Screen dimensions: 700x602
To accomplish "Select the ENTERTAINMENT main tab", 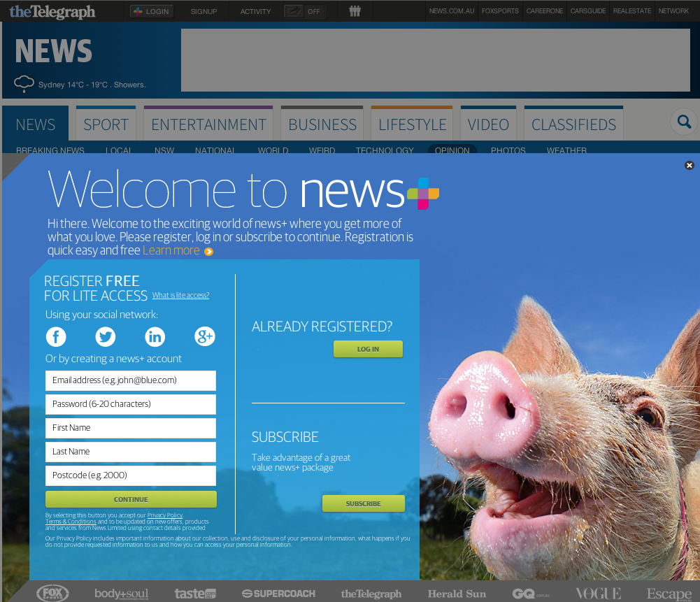I will click(x=208, y=124).
